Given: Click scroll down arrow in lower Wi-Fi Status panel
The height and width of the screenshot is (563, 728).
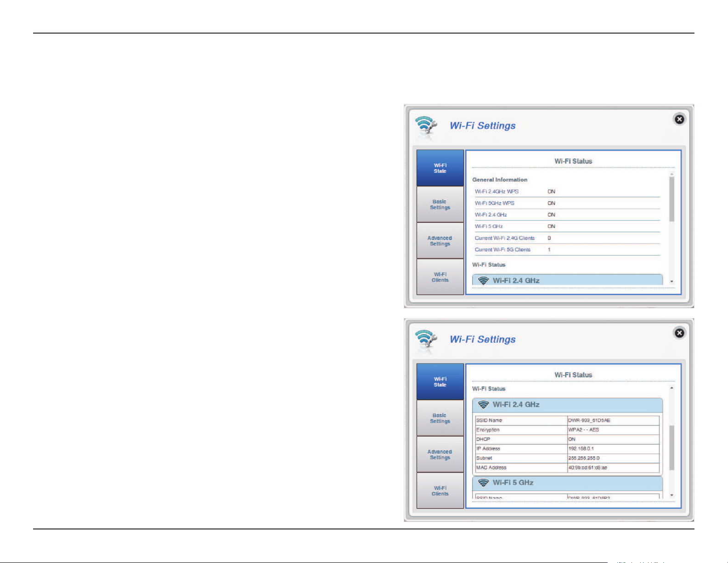Looking at the screenshot, I should coord(672,495).
